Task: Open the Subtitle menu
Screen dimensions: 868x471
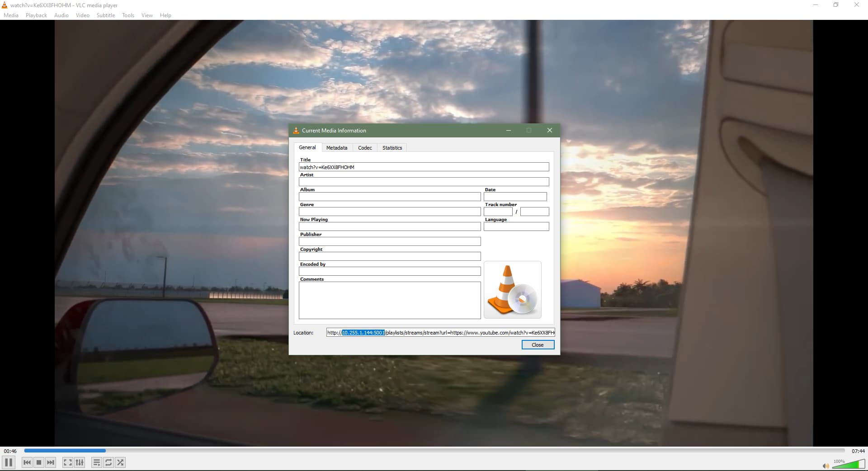Action: pyautogui.click(x=105, y=15)
